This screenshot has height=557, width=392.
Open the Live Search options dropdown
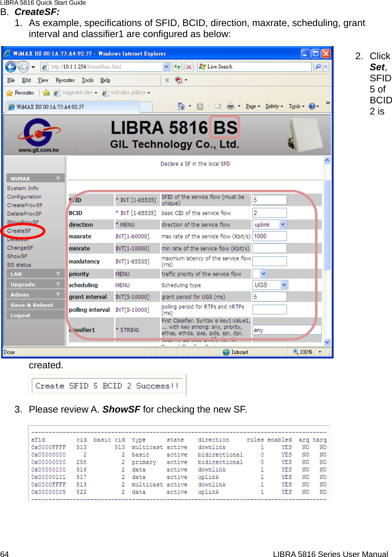(x=326, y=67)
